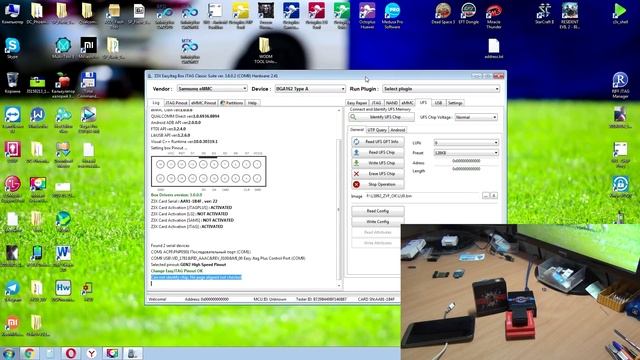Open the WDDM TOOL folder icon

pos(265,50)
